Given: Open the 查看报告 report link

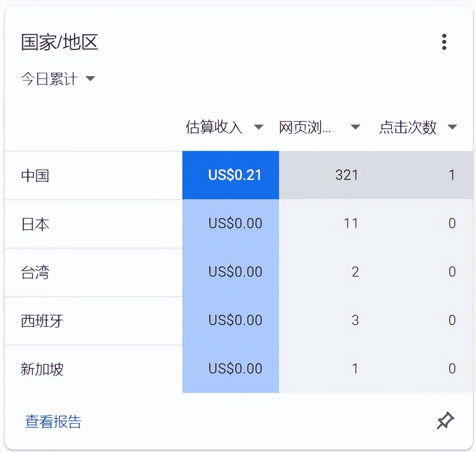Looking at the screenshot, I should click(53, 422).
